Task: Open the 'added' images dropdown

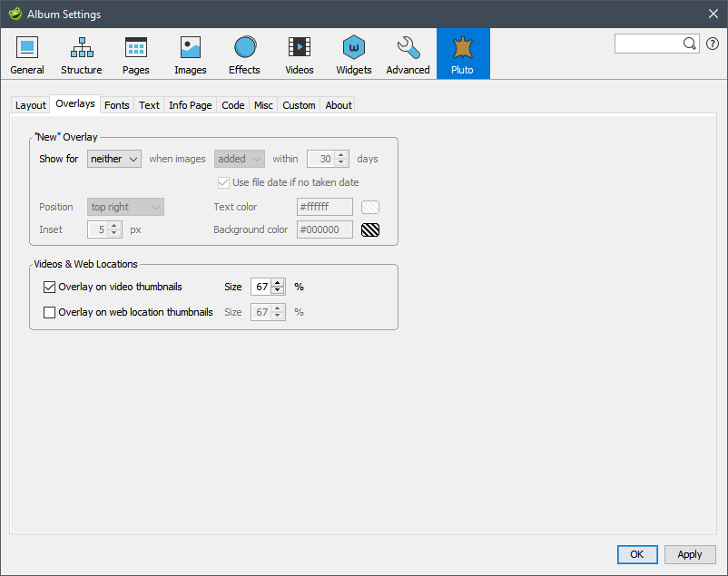Action: [240, 159]
